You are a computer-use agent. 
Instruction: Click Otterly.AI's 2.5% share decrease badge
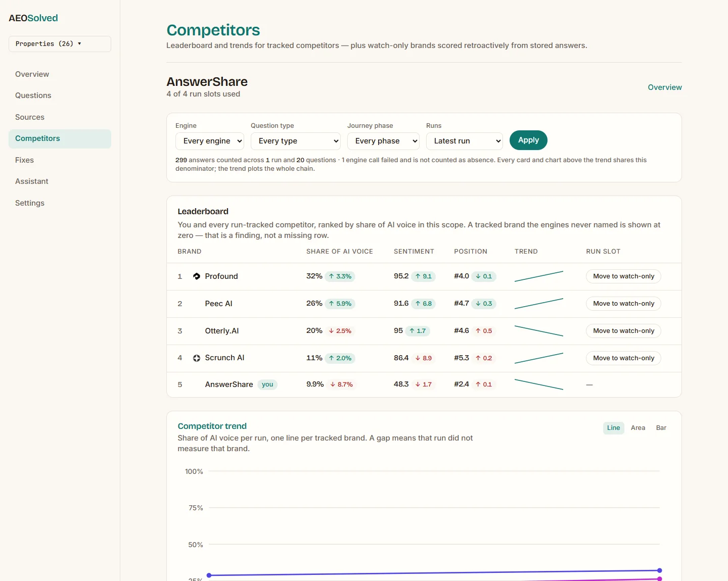coord(340,331)
